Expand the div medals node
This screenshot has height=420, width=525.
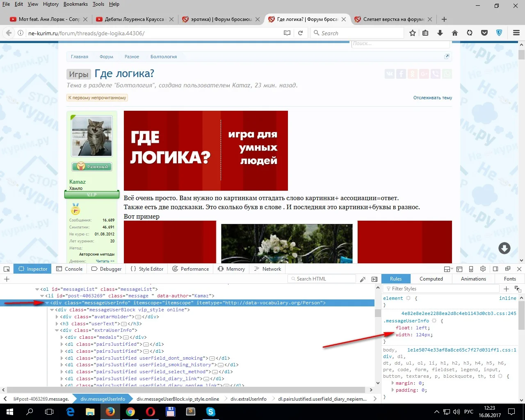coord(62,337)
